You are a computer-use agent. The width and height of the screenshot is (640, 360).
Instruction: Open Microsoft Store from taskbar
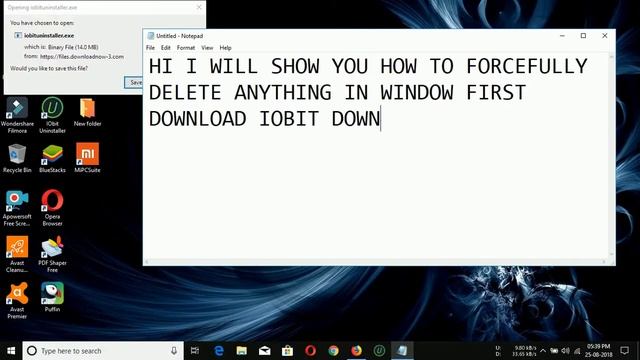pyautogui.click(x=287, y=351)
